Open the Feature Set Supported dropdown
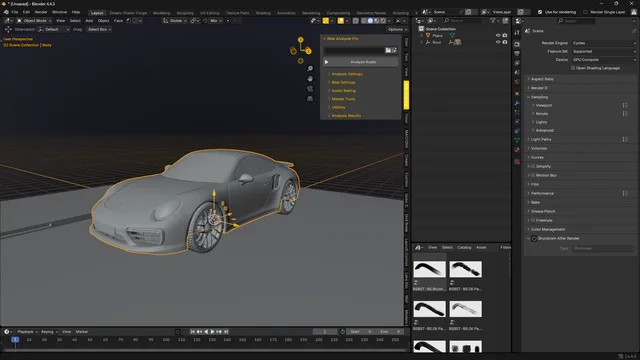Viewport: 640px width, 360px height. click(x=604, y=51)
